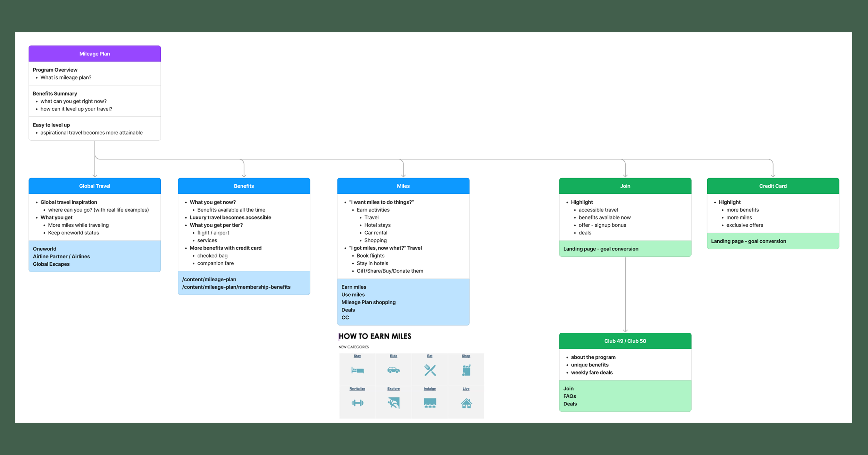Select the Global Travel card header

tap(94, 186)
